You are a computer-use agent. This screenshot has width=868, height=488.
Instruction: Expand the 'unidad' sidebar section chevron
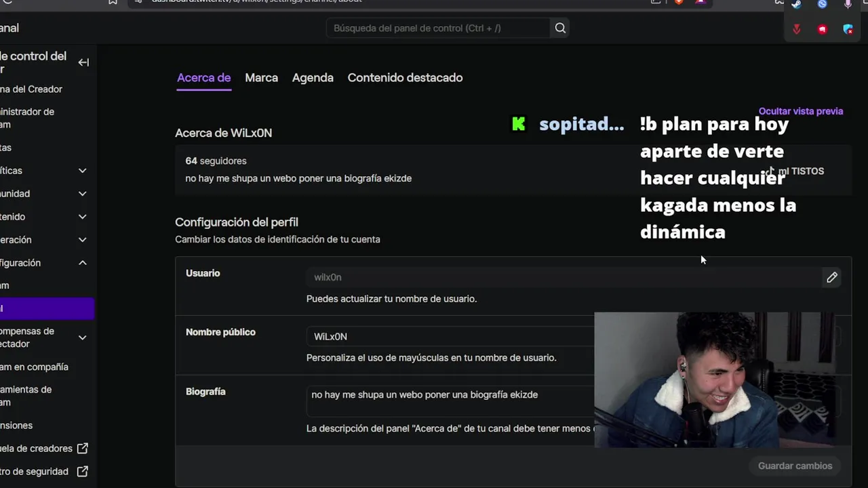[x=83, y=194]
